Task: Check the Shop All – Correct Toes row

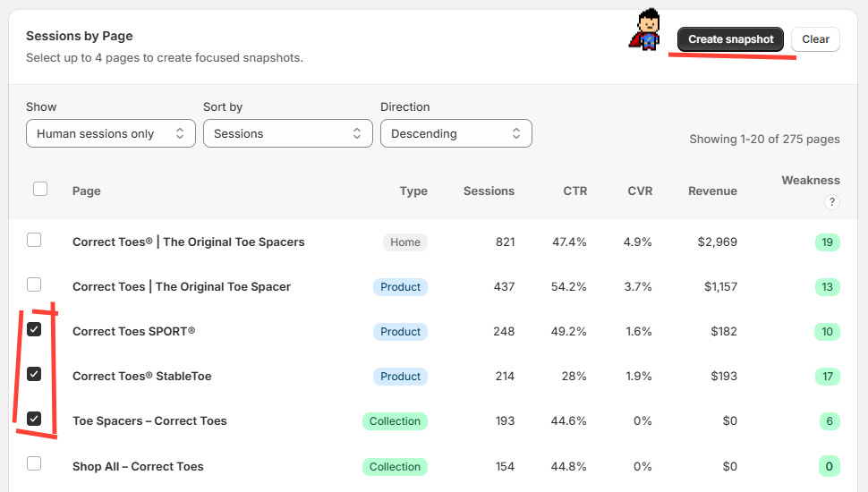Action: [x=34, y=463]
